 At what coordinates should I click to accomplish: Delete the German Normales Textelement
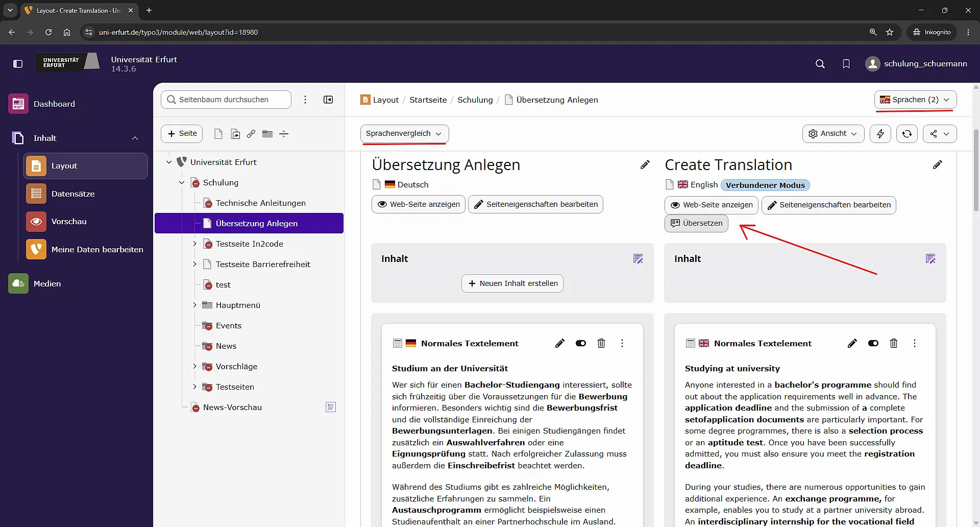(601, 343)
